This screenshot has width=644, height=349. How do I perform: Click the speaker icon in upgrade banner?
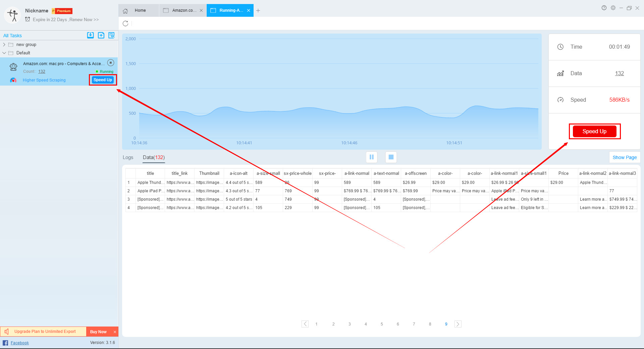[7, 332]
